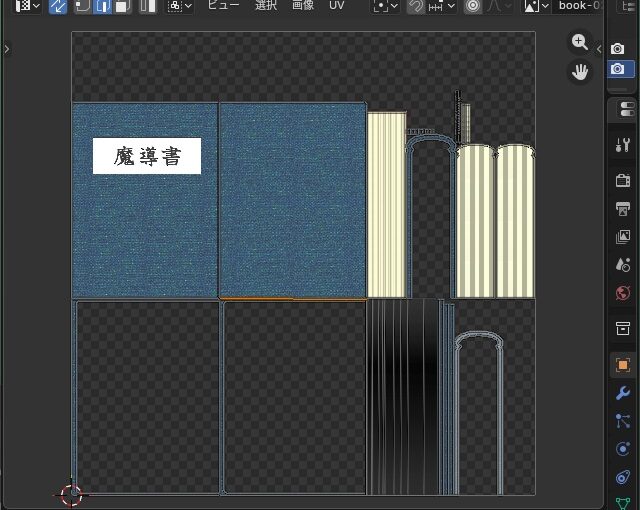
Task: Open the Render properties tab
Action: point(623,180)
